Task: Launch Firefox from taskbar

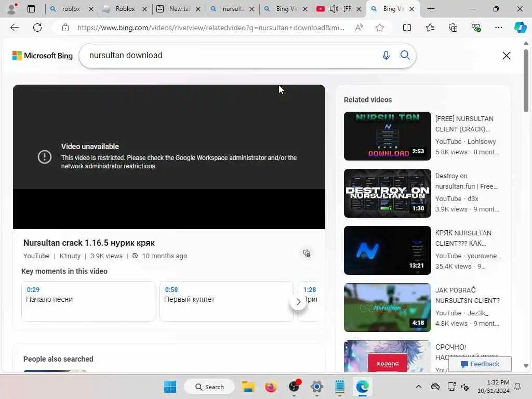Action: pos(270,387)
